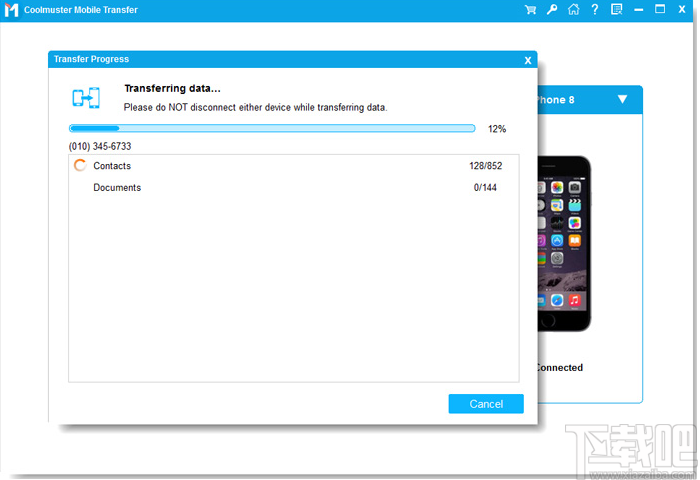Close the Transfer Progress dialog
Image resolution: width=700 pixels, height=480 pixels.
tap(528, 60)
